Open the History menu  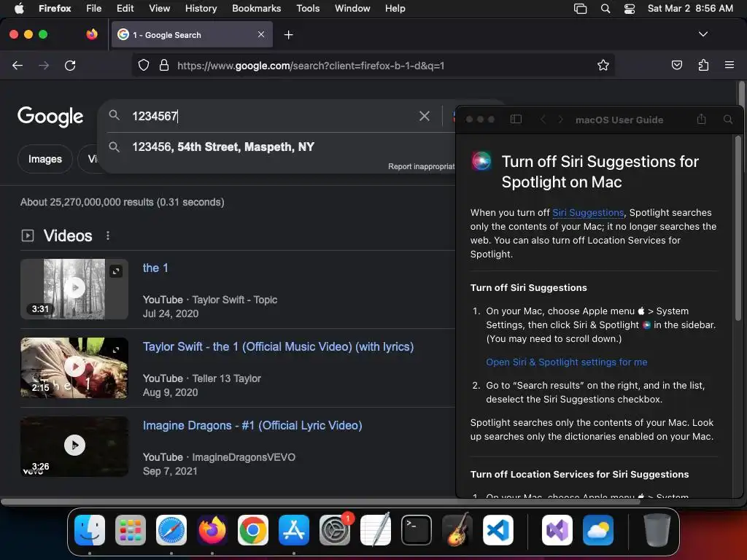201,8
